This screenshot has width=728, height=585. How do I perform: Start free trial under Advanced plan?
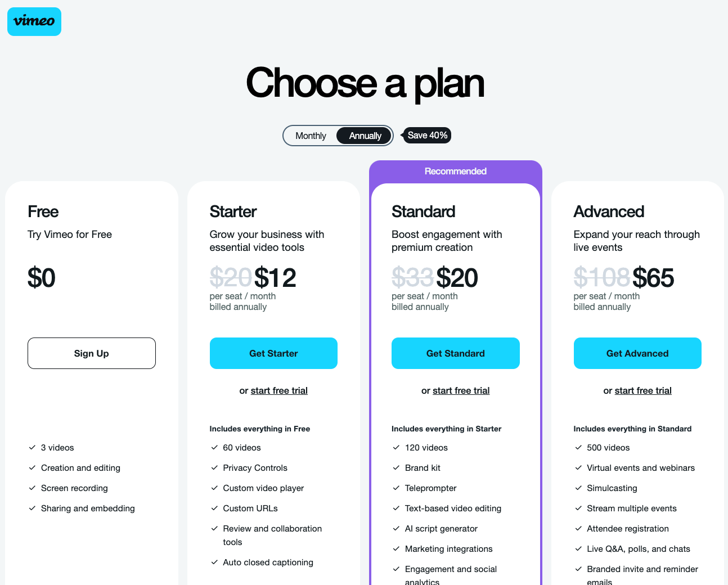click(x=642, y=390)
